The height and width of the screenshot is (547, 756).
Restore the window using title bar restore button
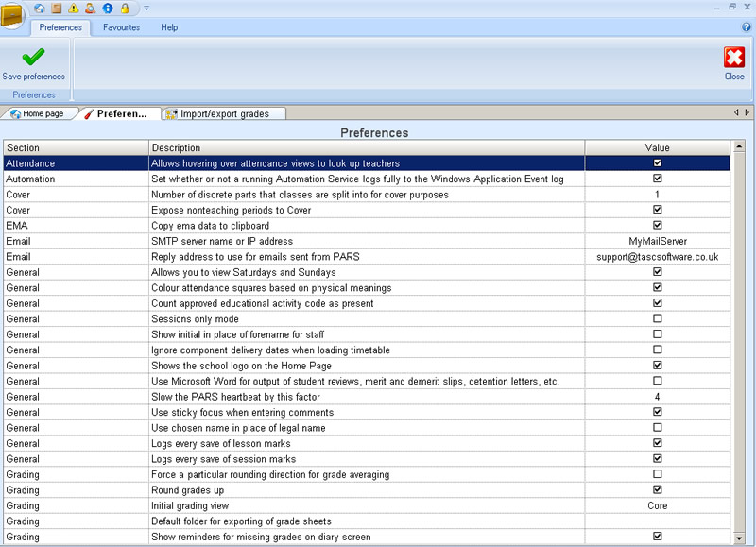click(x=732, y=7)
